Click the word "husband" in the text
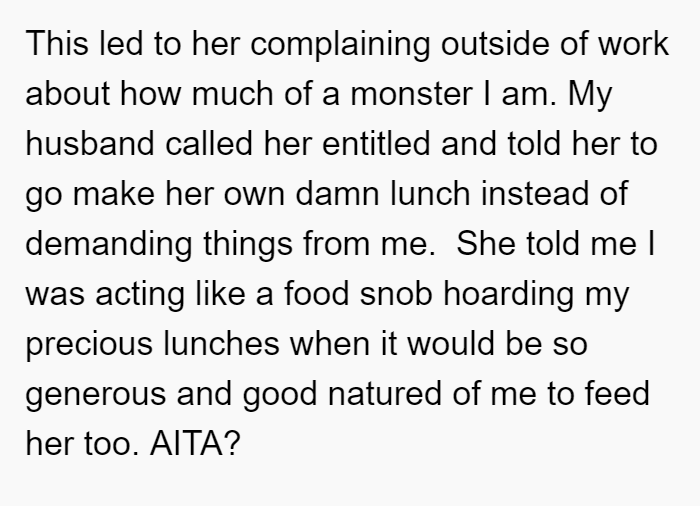The image size is (700, 506). click(90, 144)
